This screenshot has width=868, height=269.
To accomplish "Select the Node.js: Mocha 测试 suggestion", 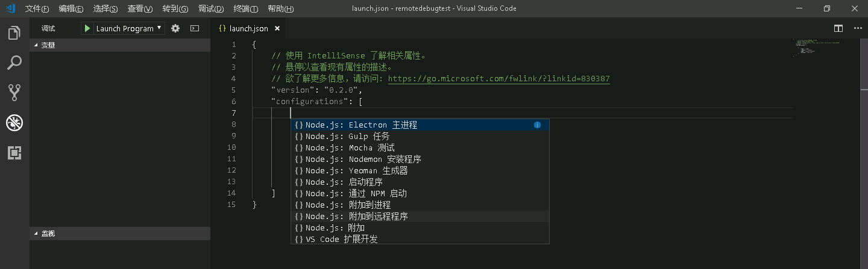I will 420,148.
